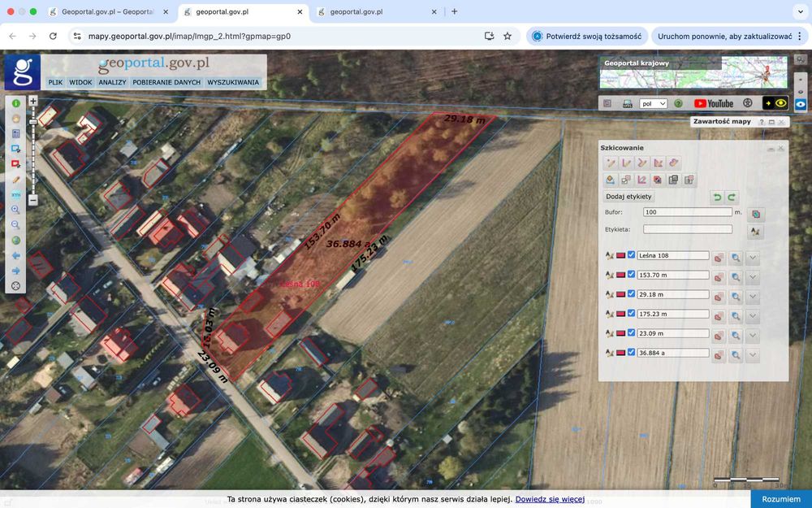Toggle visibility checkbox for Leśna 108
The width and height of the screenshot is (812, 508).
[631, 254]
